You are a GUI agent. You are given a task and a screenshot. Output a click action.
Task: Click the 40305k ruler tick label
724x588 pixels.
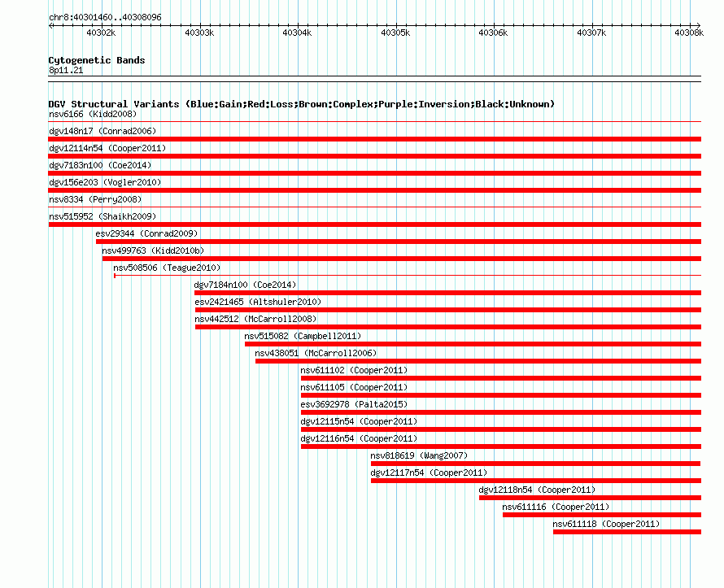point(395,33)
